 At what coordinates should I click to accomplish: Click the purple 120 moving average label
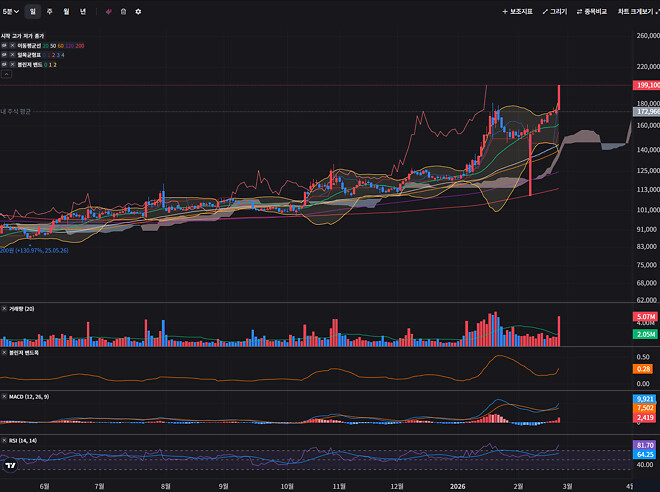[69, 46]
